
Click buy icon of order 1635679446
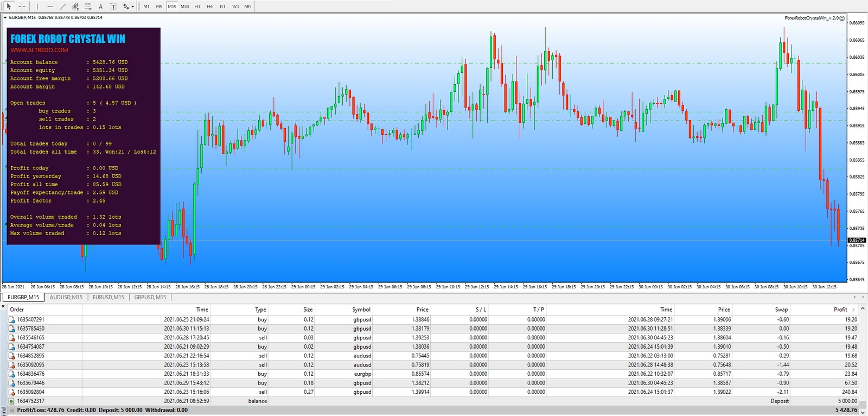tap(12, 383)
